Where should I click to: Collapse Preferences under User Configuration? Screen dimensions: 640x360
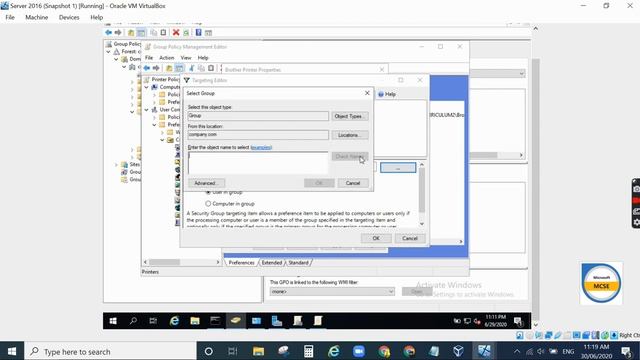point(154,124)
